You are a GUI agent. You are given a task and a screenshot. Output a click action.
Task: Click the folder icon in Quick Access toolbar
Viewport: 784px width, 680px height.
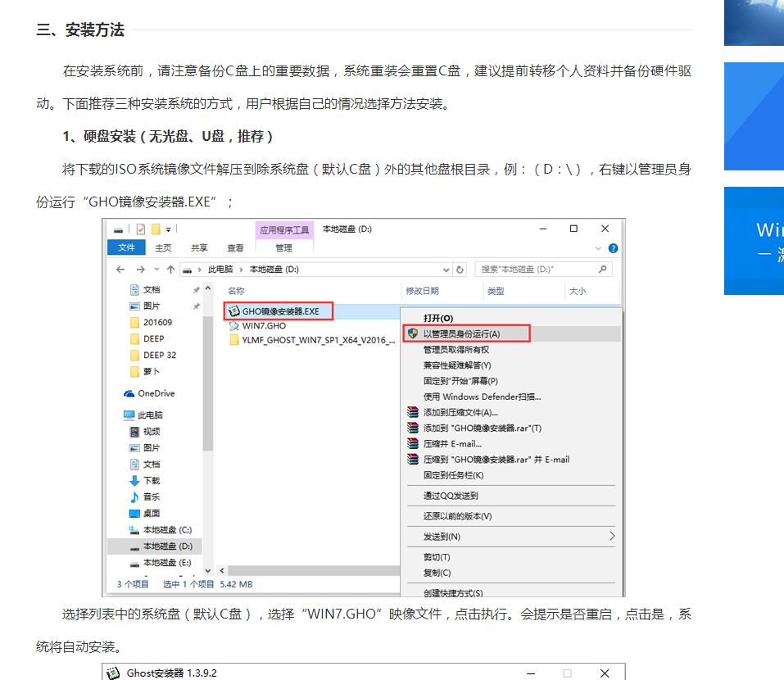(x=154, y=229)
